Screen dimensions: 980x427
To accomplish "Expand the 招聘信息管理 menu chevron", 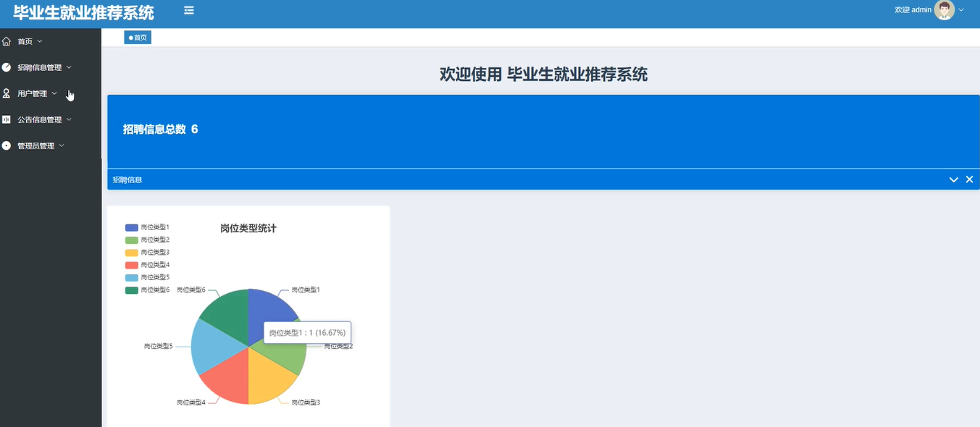I will pyautogui.click(x=69, y=67).
